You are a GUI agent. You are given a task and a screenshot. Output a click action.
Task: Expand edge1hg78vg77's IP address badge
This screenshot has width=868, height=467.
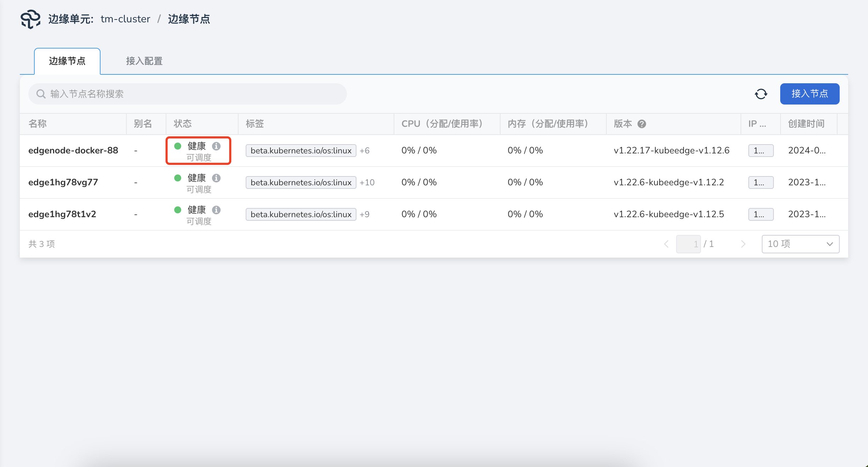coord(760,182)
